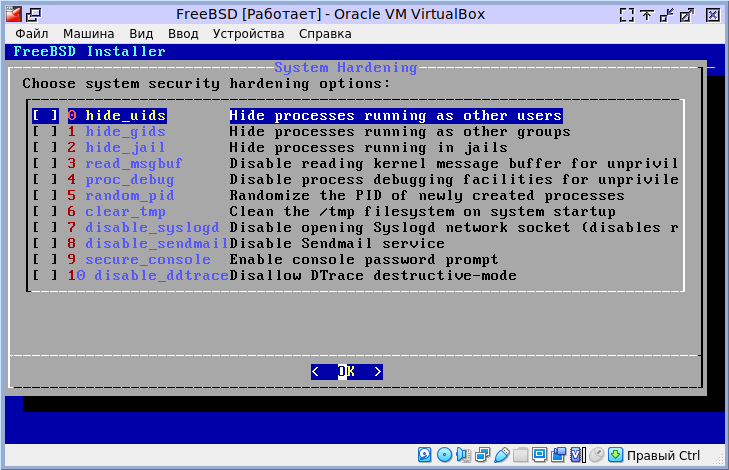This screenshot has height=470, width=729.
Task: Select the hide_jail option label
Action: 125,147
